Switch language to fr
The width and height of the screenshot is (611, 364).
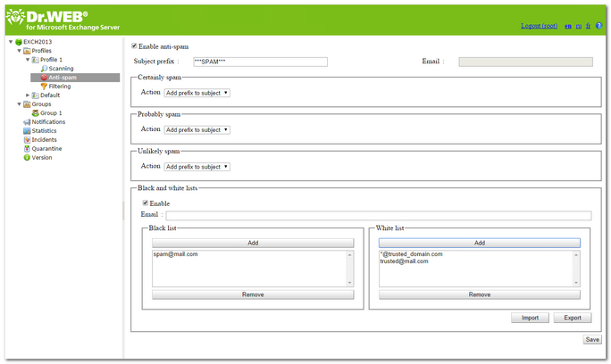pyautogui.click(x=588, y=26)
